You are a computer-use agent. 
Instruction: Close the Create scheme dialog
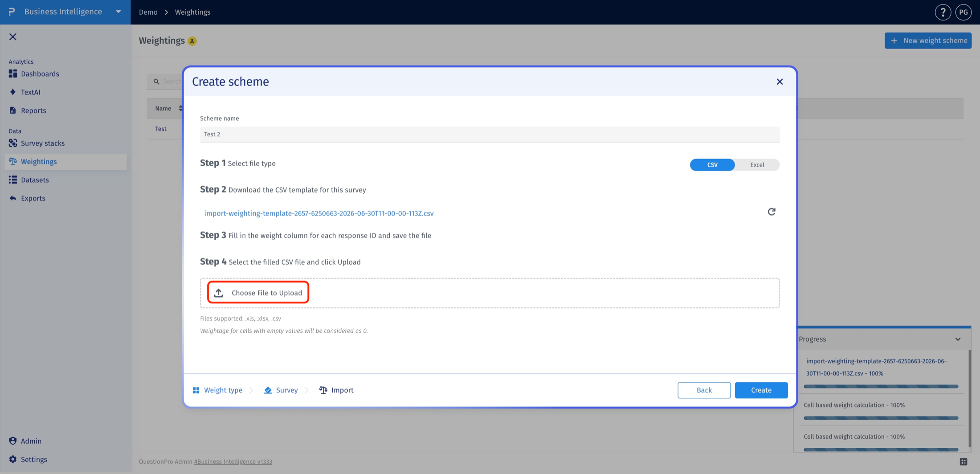[x=780, y=82]
